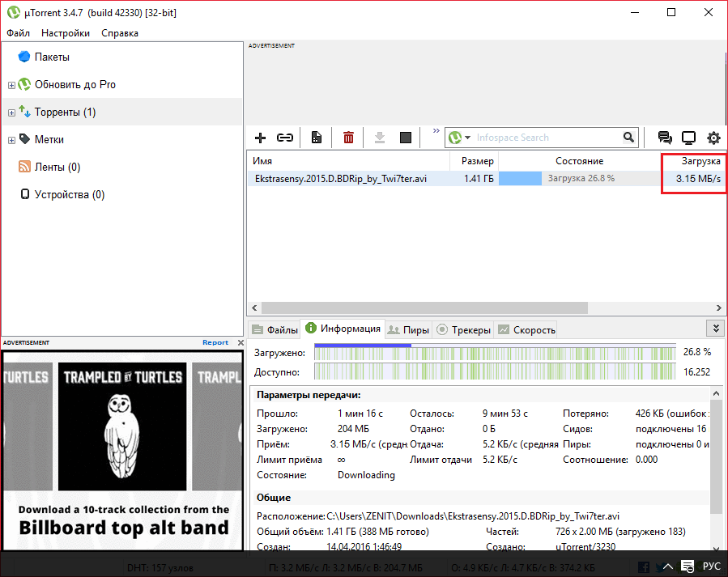Open the Справка menu
Screen dimensions: 728x577
(120, 33)
